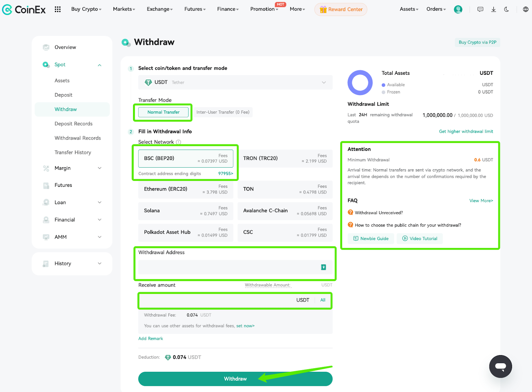Click the Tether coin icon in selector
Screen dimensions: 532x392
(x=148, y=82)
